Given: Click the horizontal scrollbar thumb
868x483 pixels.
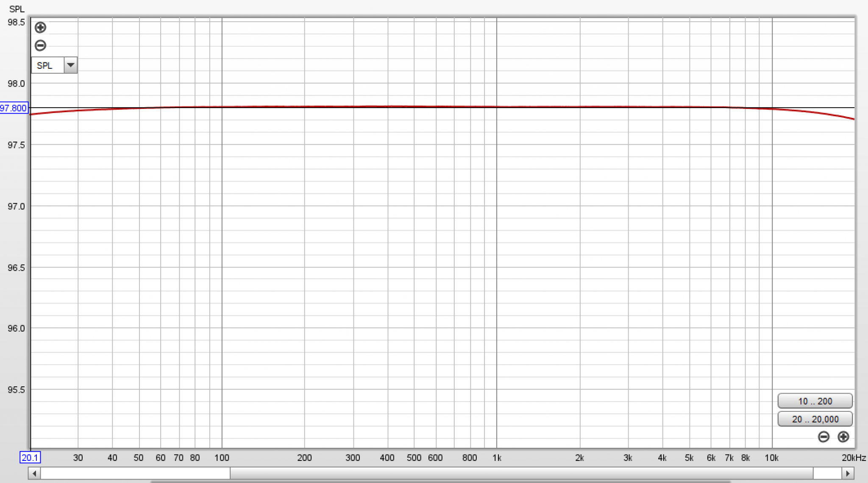Looking at the screenshot, I should tap(521, 473).
